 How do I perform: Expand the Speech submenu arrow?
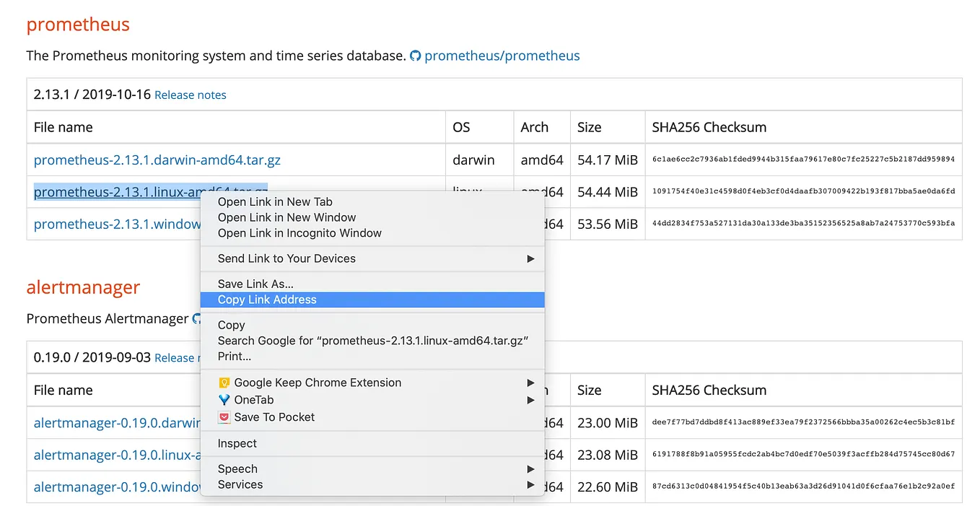coord(530,469)
